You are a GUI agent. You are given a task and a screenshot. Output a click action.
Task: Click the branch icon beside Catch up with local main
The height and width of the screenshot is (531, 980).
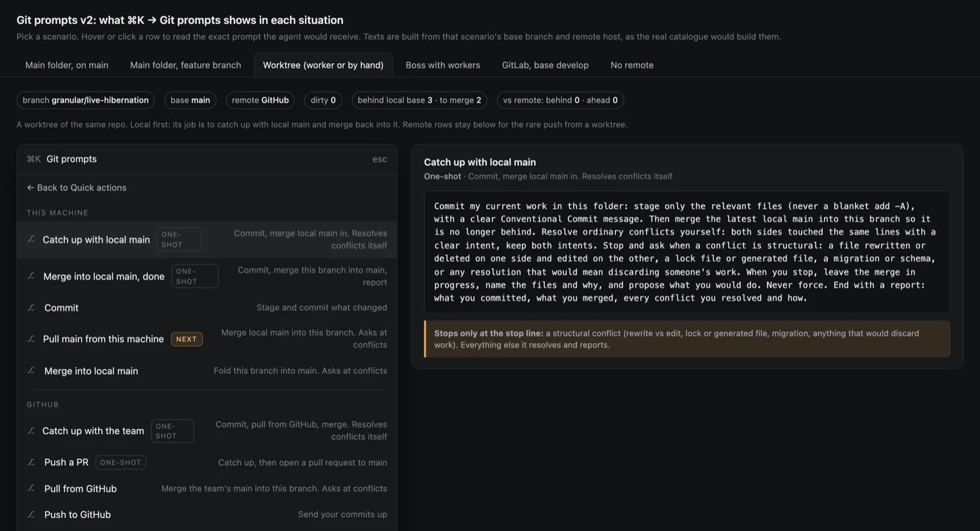tap(31, 239)
